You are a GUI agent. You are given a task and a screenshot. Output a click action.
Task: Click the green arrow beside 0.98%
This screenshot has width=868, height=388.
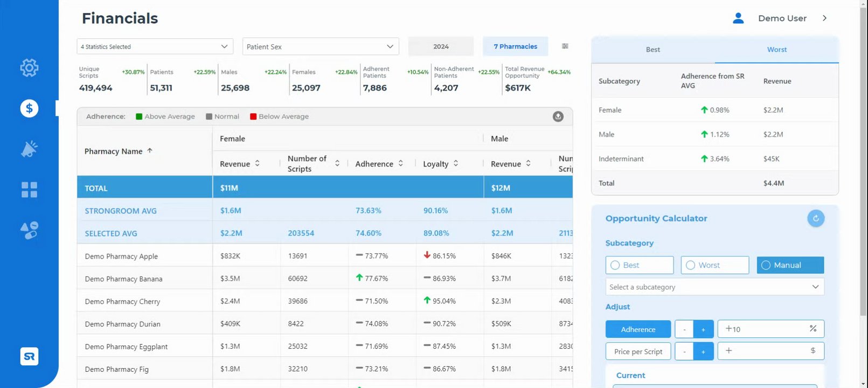[704, 110]
